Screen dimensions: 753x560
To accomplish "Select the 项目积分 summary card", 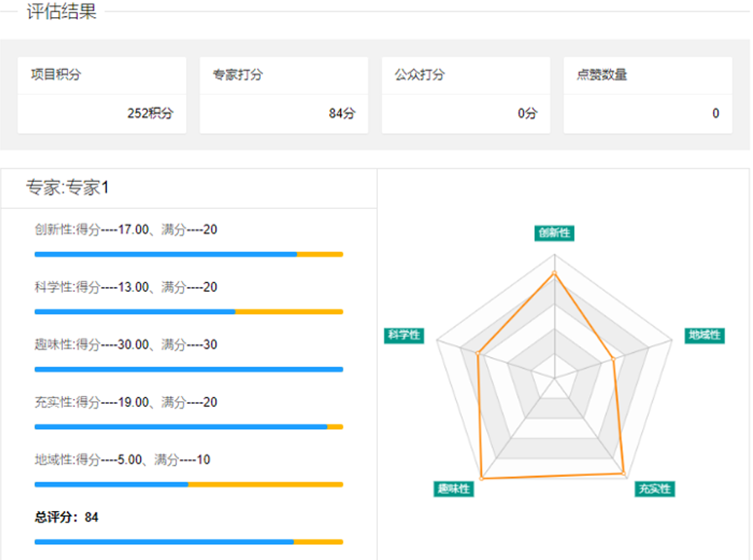I will 102,95.
